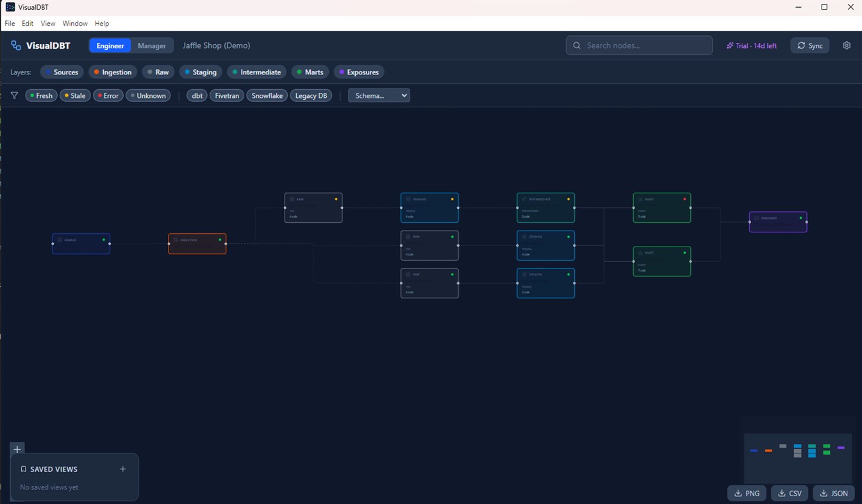The width and height of the screenshot is (862, 504).
Task: Export the graph as CSV
Action: [x=790, y=493]
